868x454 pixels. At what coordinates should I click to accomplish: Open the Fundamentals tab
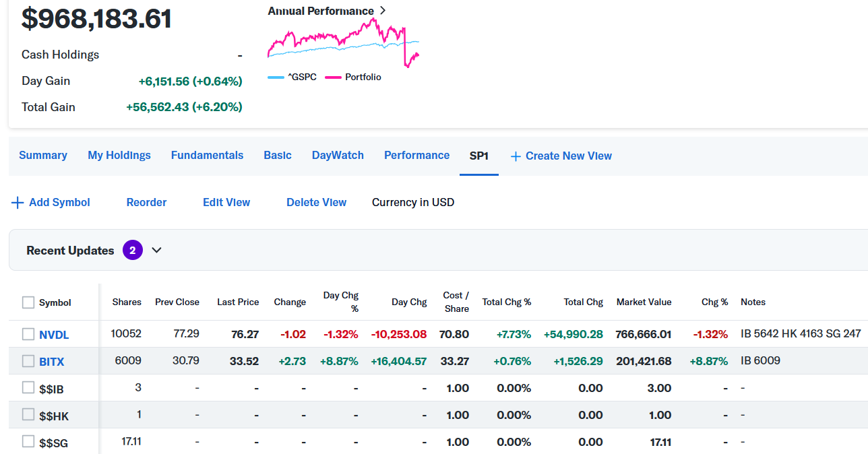coord(207,156)
